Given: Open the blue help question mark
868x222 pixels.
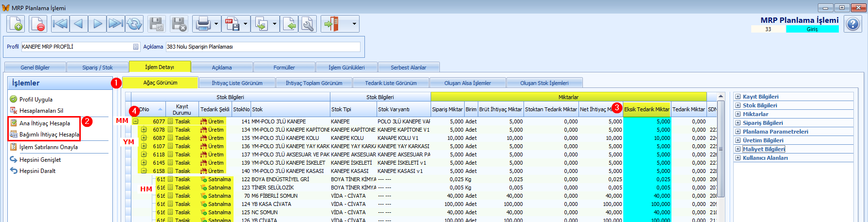Looking at the screenshot, I should tap(852, 24).
